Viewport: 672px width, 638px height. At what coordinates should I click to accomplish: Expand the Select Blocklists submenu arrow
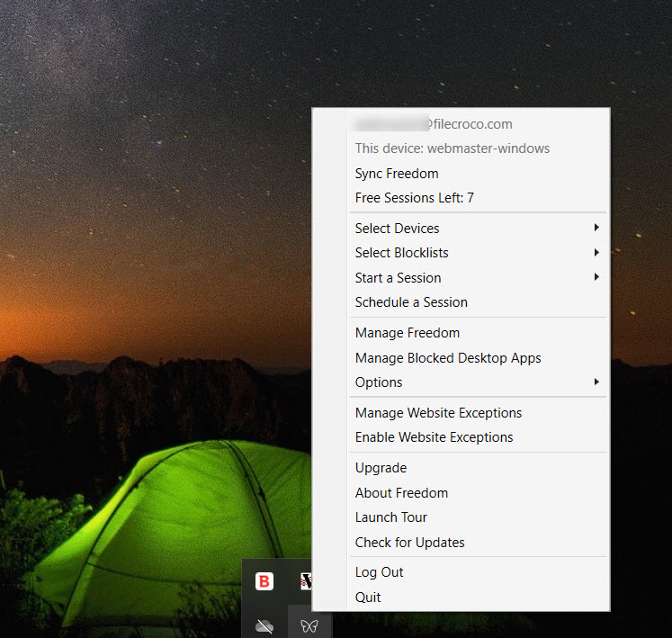[596, 253]
